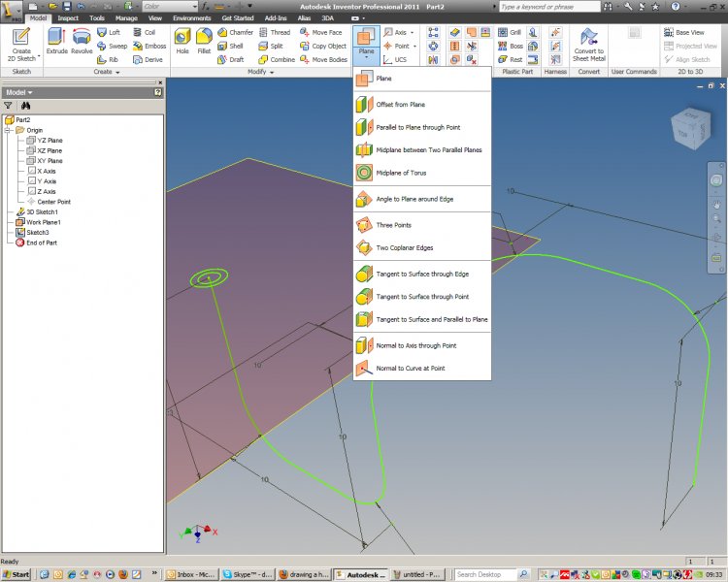
Task: Pick the Split tool
Action: point(271,46)
